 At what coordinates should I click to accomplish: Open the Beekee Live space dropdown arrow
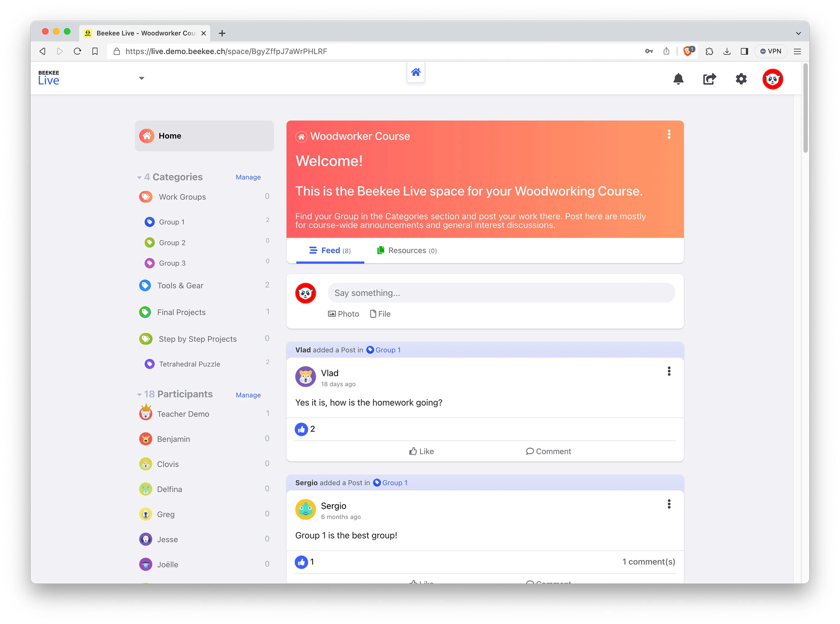coord(141,78)
